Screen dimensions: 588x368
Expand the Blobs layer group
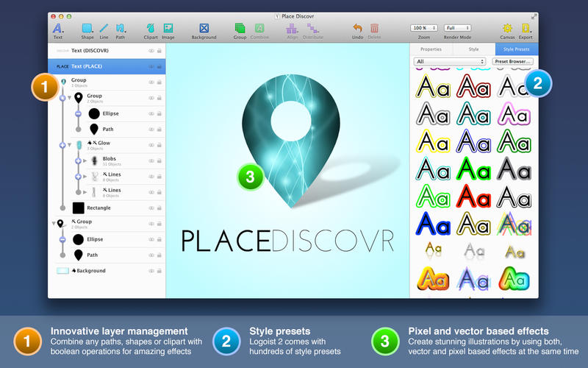(85, 160)
